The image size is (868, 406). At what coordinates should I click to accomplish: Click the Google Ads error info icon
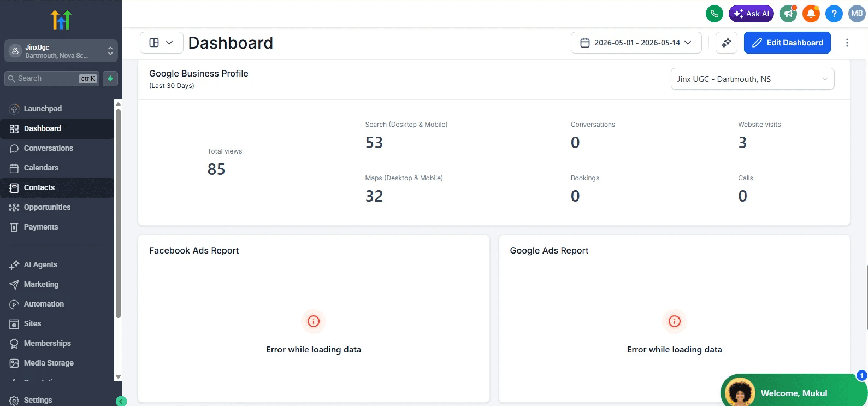tap(675, 321)
